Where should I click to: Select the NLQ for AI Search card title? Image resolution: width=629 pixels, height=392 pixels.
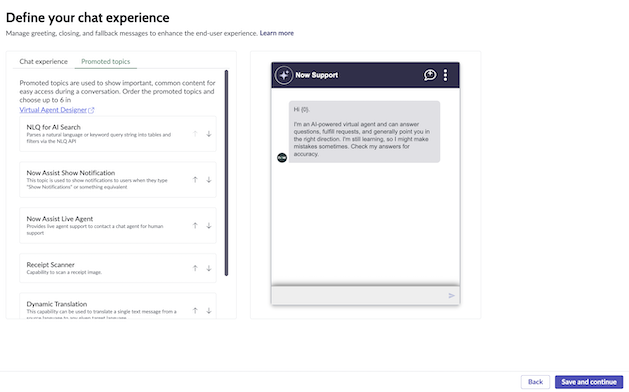53,127
